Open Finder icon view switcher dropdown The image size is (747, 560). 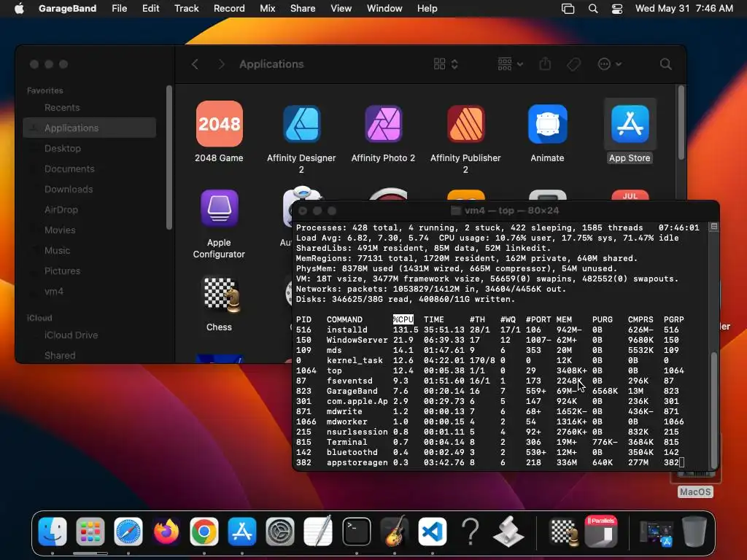coord(446,64)
